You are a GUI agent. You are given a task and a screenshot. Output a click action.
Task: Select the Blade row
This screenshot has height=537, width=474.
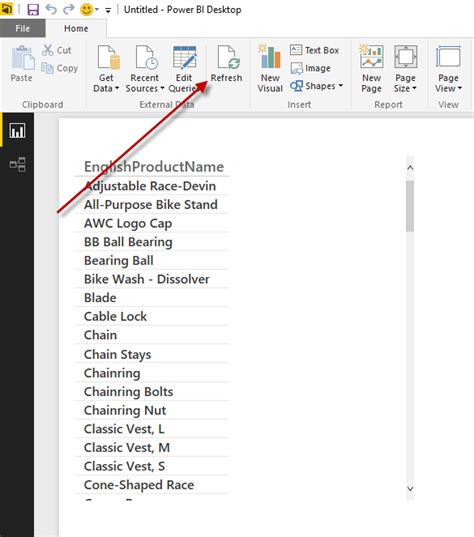click(152, 298)
